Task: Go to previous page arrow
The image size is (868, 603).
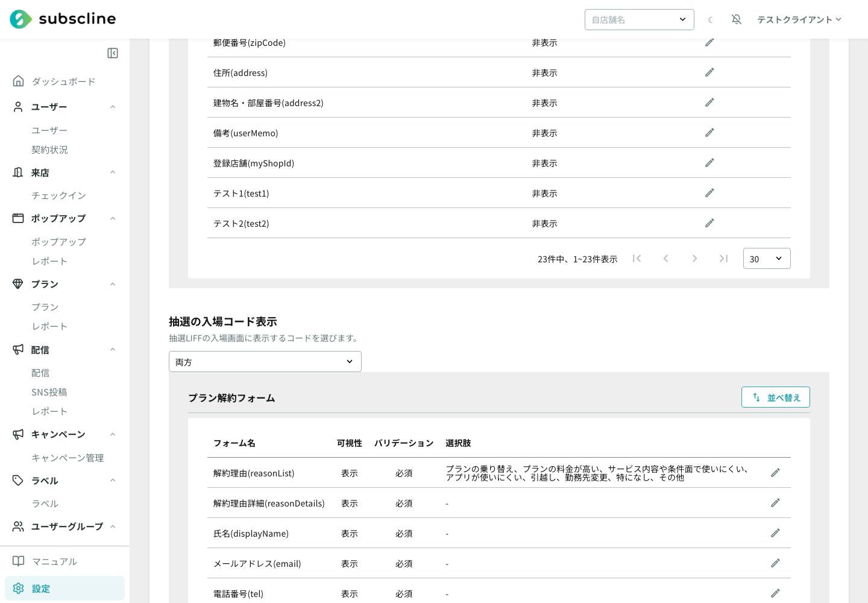Action: 665,259
